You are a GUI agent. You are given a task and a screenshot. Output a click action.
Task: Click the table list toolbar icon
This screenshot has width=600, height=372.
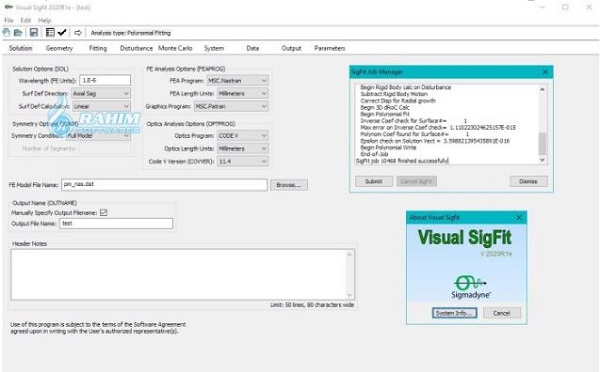point(50,33)
